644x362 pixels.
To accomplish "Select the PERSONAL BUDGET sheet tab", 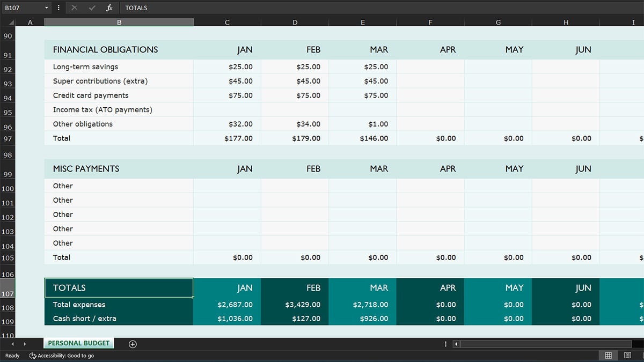I will (x=78, y=343).
